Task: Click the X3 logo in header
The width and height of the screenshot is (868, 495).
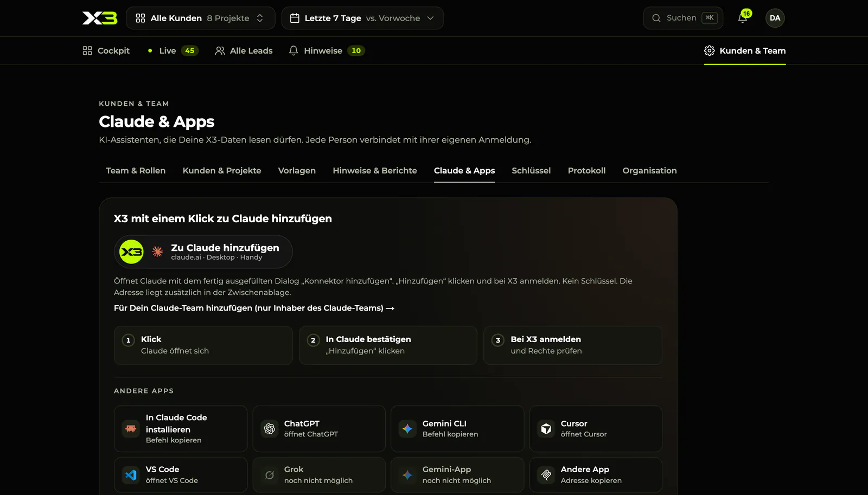Action: (100, 18)
